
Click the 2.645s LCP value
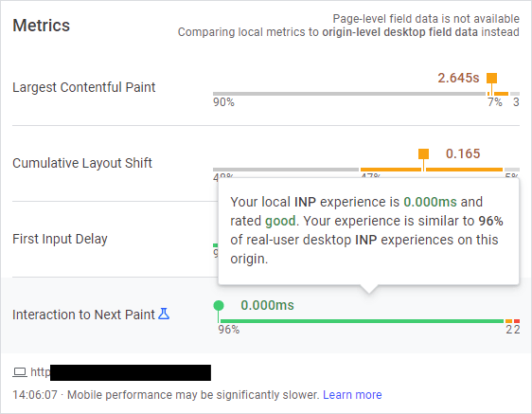tap(458, 78)
